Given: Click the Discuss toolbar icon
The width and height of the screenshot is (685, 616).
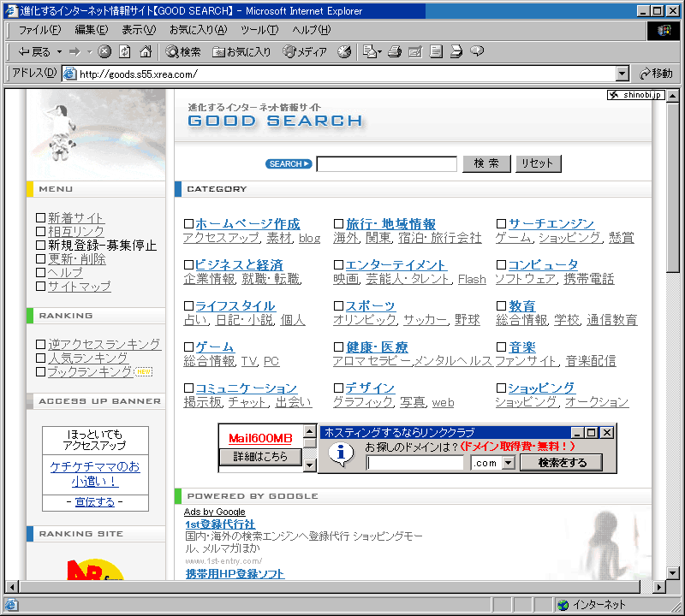Looking at the screenshot, I should [436, 52].
